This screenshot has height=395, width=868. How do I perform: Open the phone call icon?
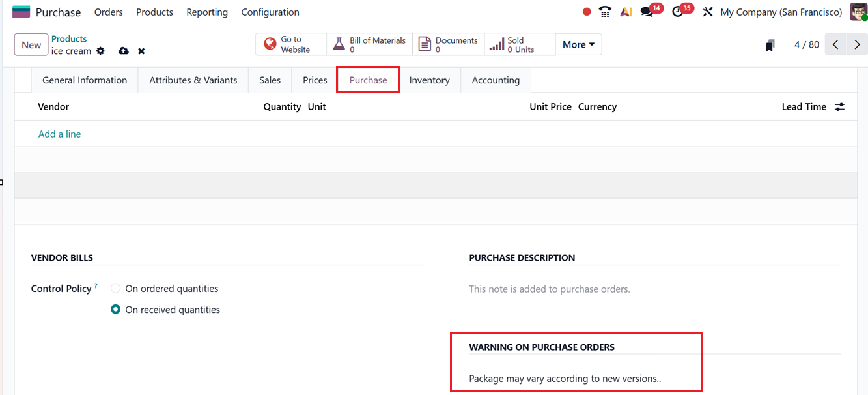coord(604,11)
